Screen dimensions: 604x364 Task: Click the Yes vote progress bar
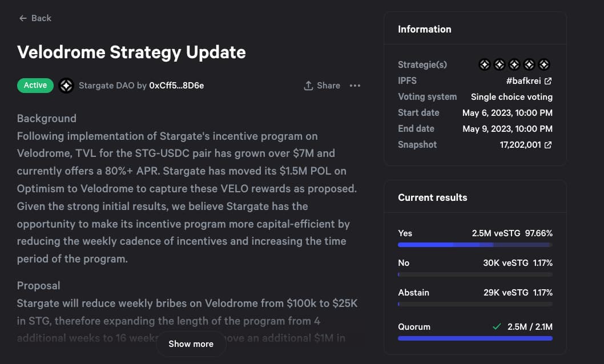click(x=475, y=245)
